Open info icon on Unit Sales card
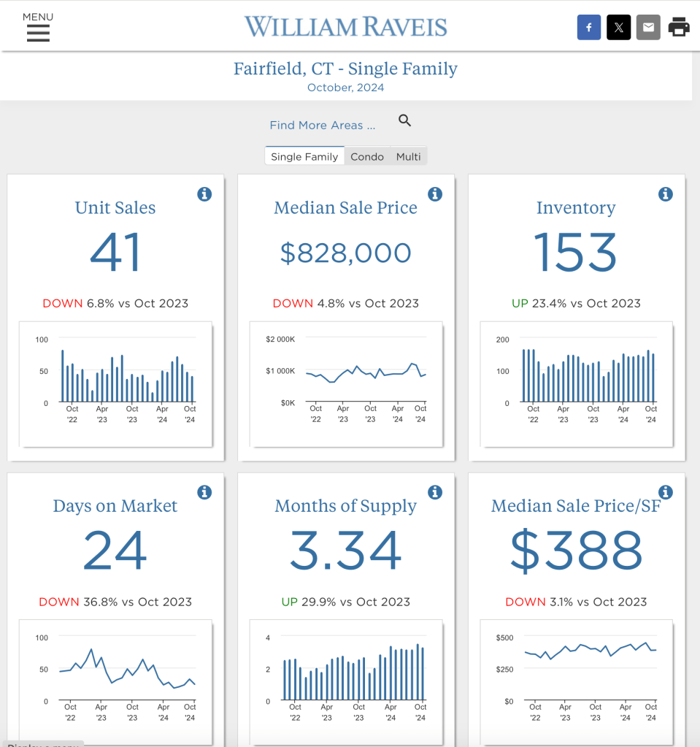The height and width of the screenshot is (747, 700). 204,194
